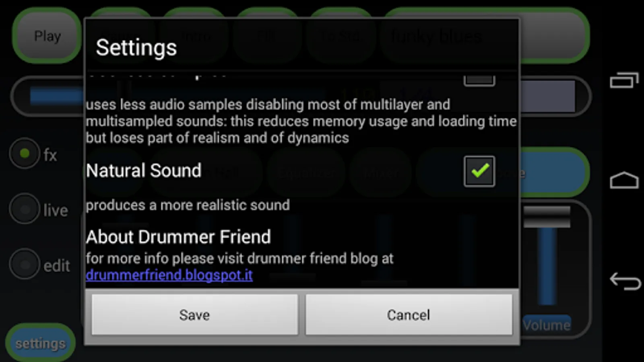644x362 pixels.
Task: Tap the Settings dialog title
Action: pos(136,47)
